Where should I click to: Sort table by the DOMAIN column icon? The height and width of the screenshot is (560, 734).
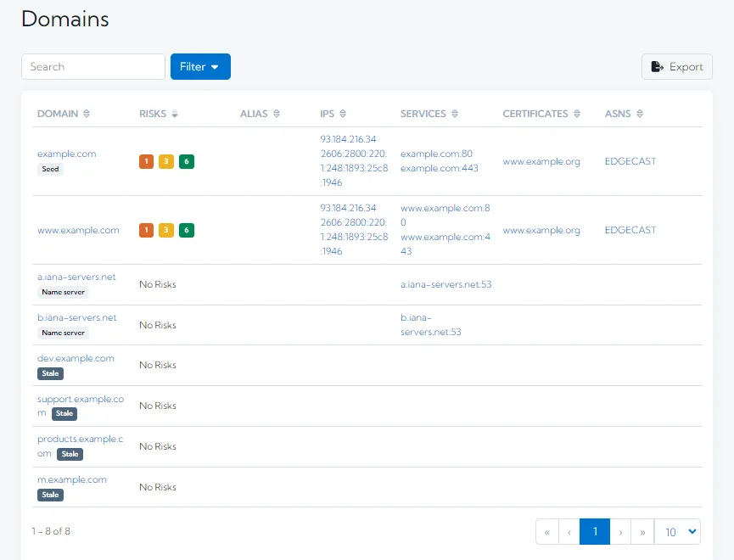click(87, 114)
